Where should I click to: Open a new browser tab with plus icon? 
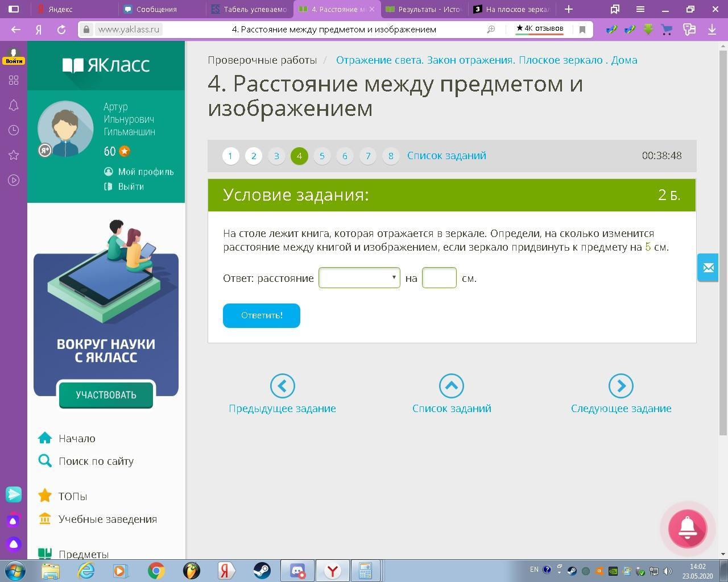(x=568, y=9)
